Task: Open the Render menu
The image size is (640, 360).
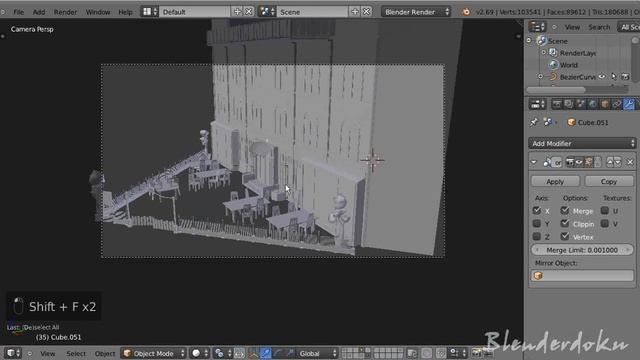Action: [x=65, y=12]
